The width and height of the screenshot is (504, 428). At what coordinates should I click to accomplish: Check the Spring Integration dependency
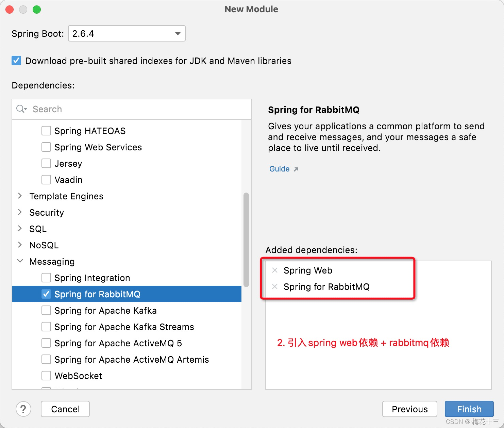click(46, 278)
